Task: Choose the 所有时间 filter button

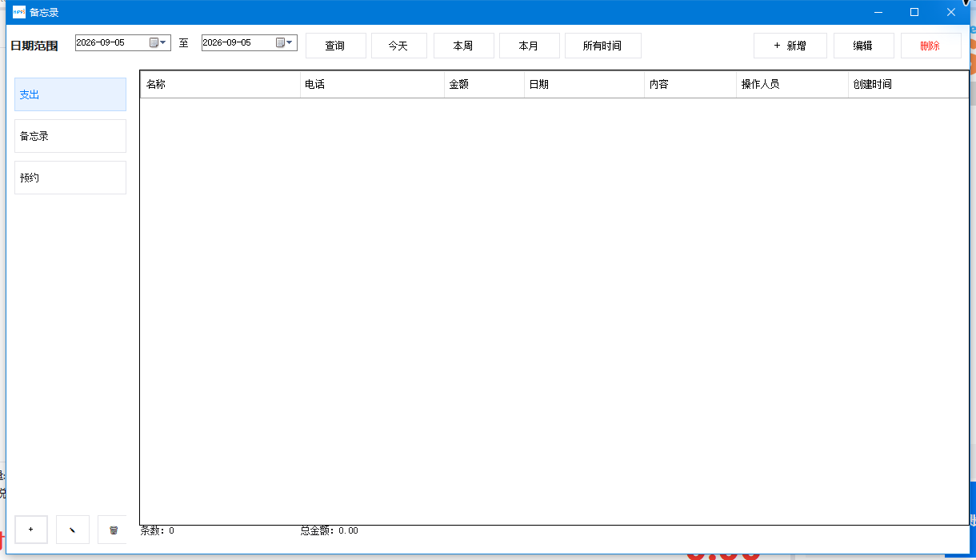Action: tap(603, 46)
